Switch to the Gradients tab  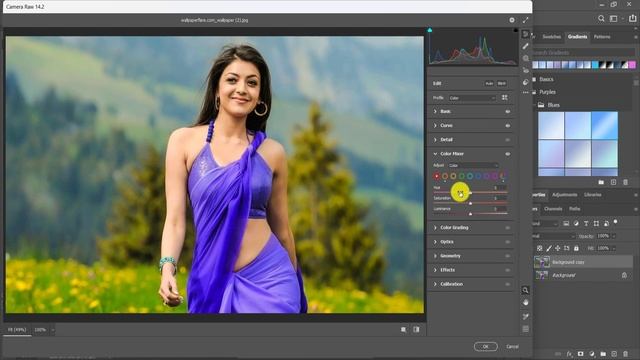(x=577, y=37)
